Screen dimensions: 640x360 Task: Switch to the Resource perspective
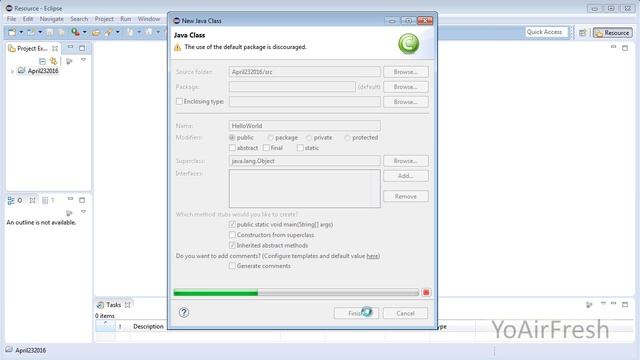click(x=613, y=33)
